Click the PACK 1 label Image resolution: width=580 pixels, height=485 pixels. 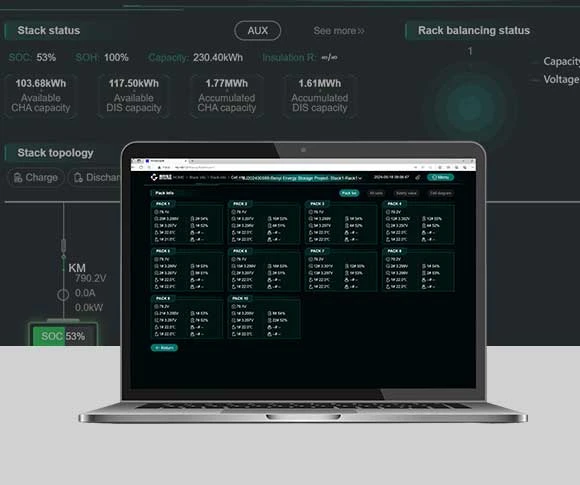click(163, 204)
